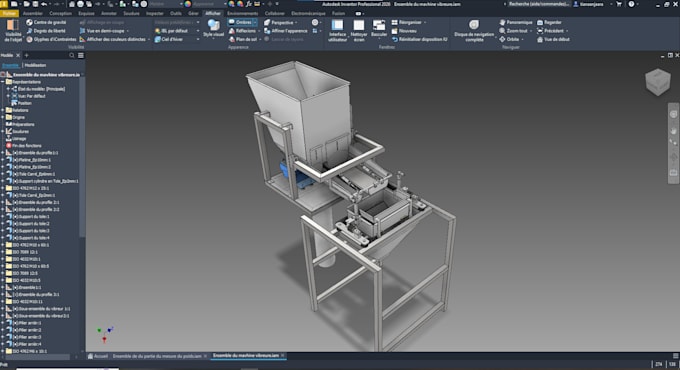The width and height of the screenshot is (680, 370).
Task: Switch to the Esquisse ribbon tab
Action: 86,13
